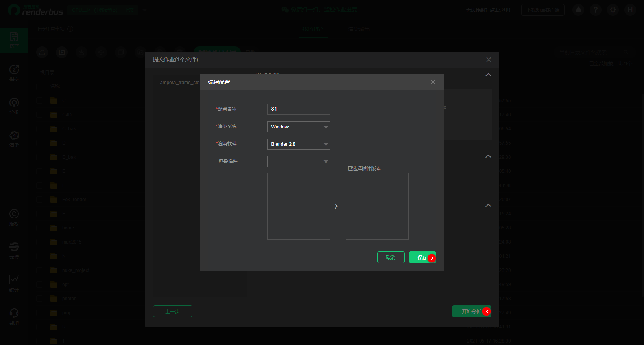Tick the checkbox for folder Fox_render
The width and height of the screenshot is (644, 345).
(40, 200)
